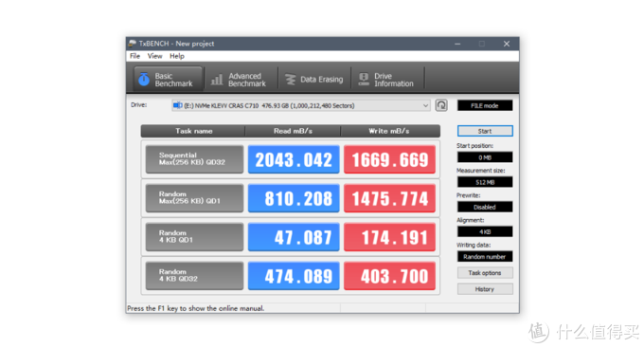Click the Sequential Max(256 KB) QD32 task button

[194, 159]
